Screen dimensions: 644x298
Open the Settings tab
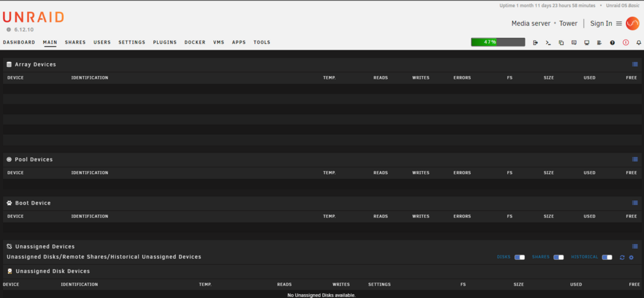pyautogui.click(x=132, y=43)
